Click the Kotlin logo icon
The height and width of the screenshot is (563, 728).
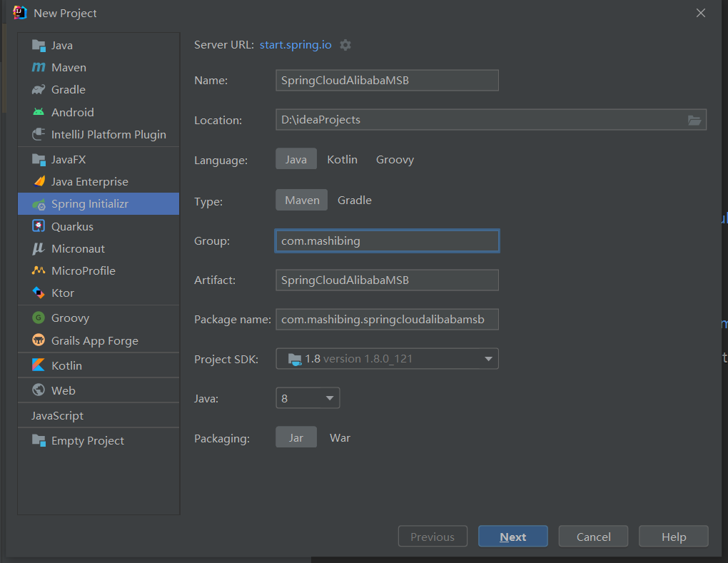pos(39,365)
